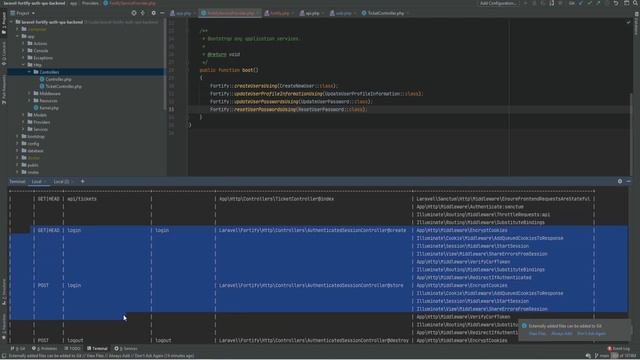Expand the Exceptions folder
This screenshot has width=640, height=360.
coord(23,58)
